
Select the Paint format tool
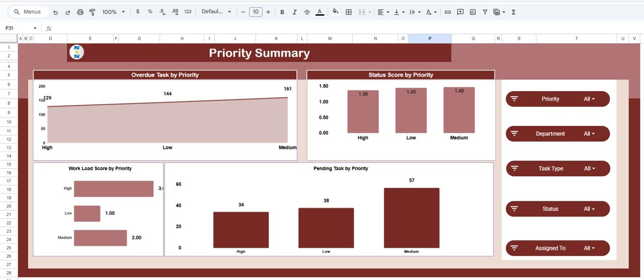92,12
